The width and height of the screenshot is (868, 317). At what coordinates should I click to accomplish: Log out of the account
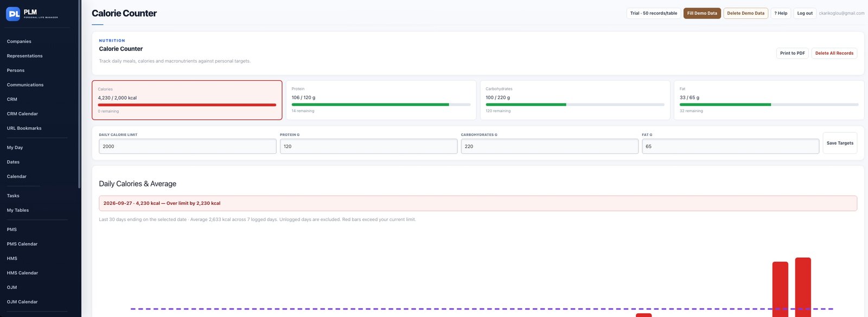[x=805, y=13]
